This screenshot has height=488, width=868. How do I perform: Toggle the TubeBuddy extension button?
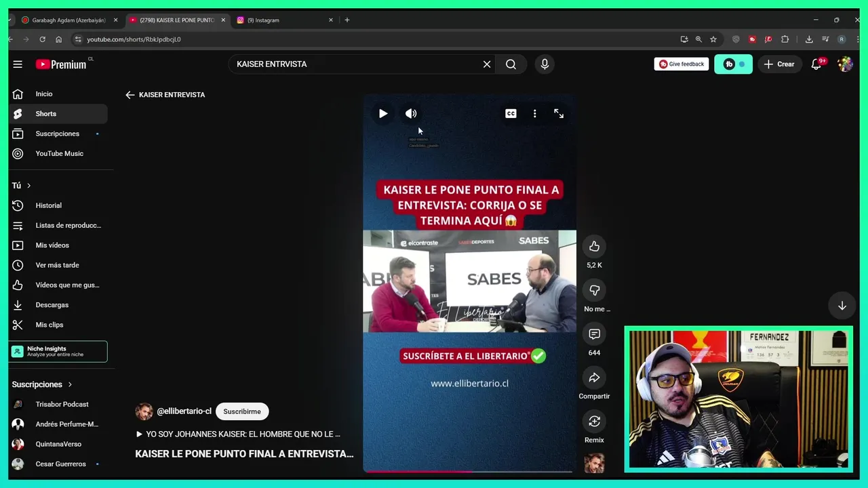tap(733, 64)
